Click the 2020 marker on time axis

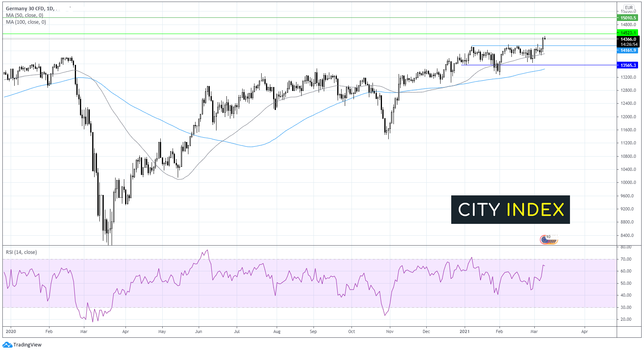click(11, 331)
